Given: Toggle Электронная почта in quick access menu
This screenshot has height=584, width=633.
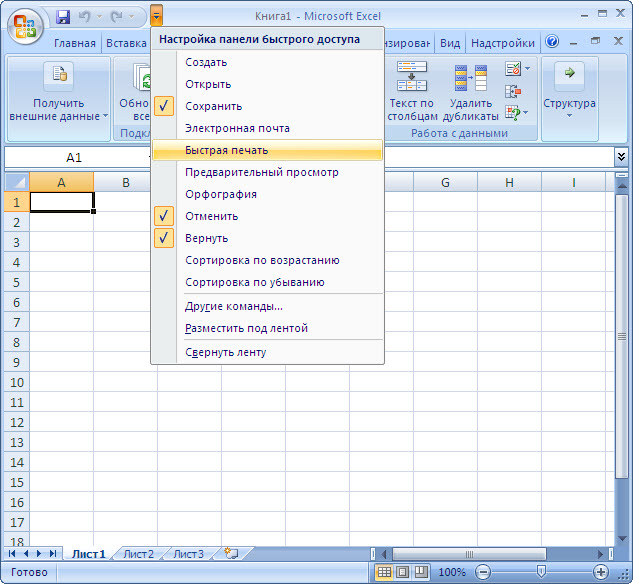Looking at the screenshot, I should 268,128.
